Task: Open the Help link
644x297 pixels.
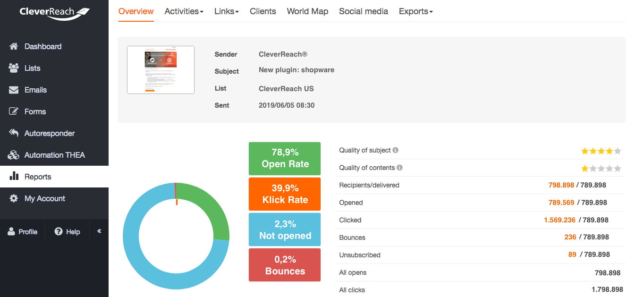Action: point(68,231)
